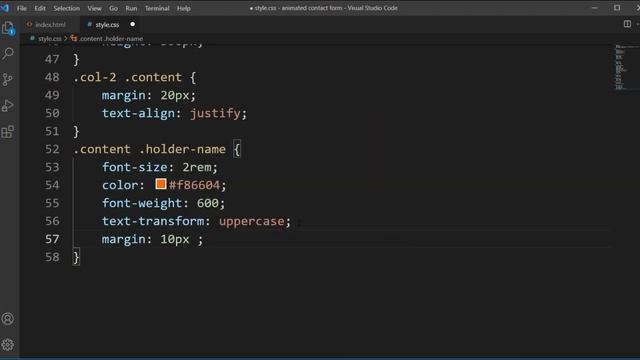Open the Source Control view icon

[7, 79]
